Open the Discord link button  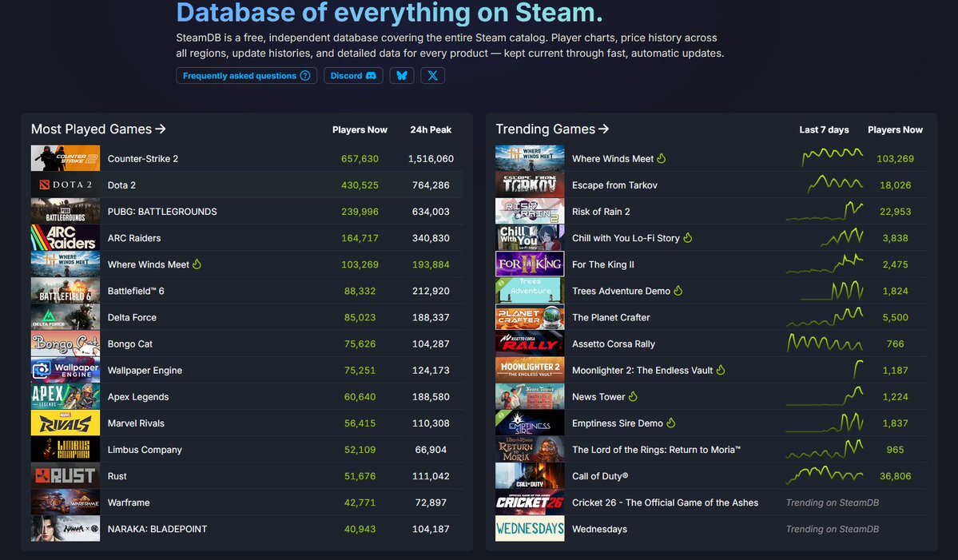352,76
